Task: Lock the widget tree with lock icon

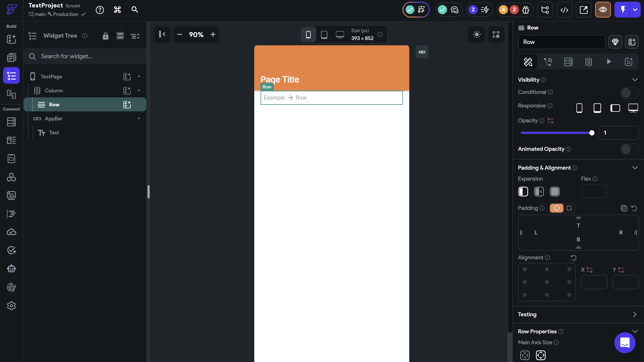Action: point(105,36)
